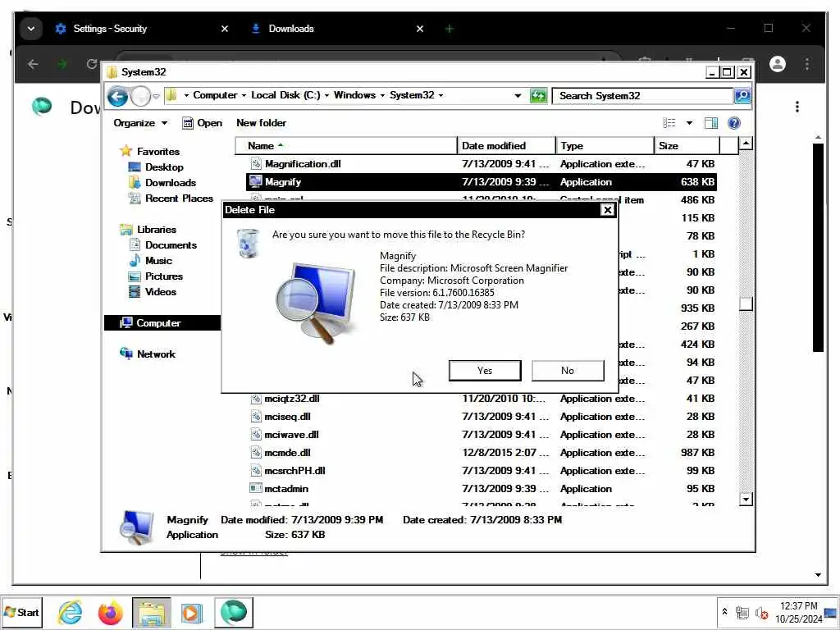Open browser tab search dropdown
Image resolution: width=840 pixels, height=630 pixels.
coord(31,29)
